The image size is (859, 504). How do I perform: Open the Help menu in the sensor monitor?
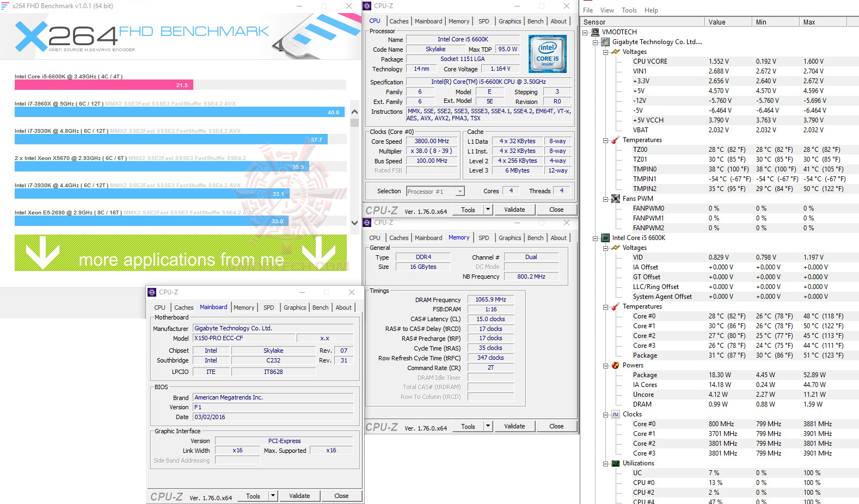(x=651, y=10)
